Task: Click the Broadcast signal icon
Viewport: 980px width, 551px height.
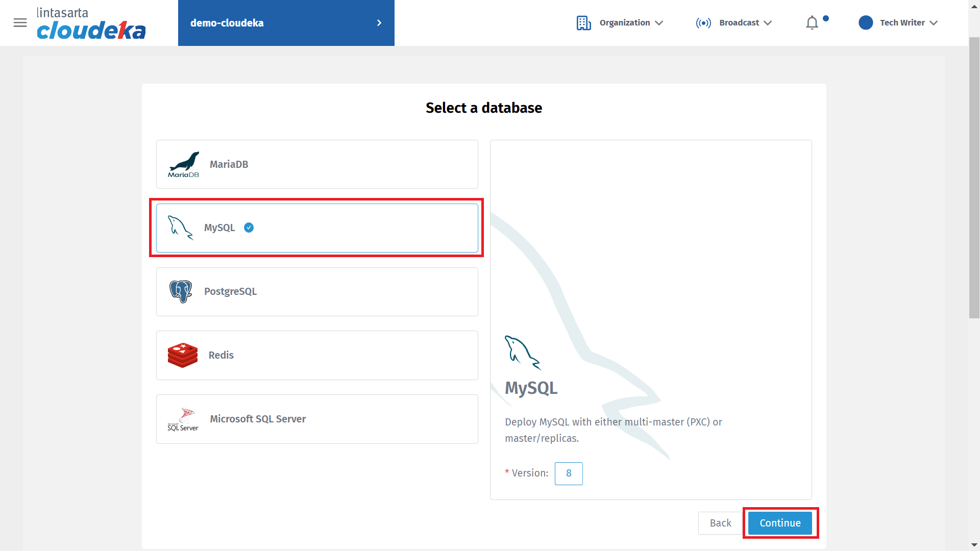Action: click(x=703, y=23)
